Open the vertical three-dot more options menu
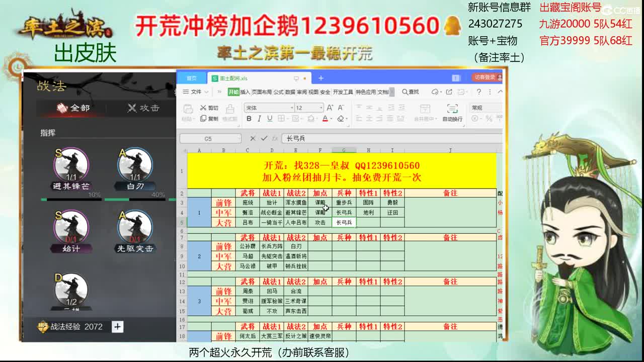The width and height of the screenshot is (644, 362). tap(489, 92)
